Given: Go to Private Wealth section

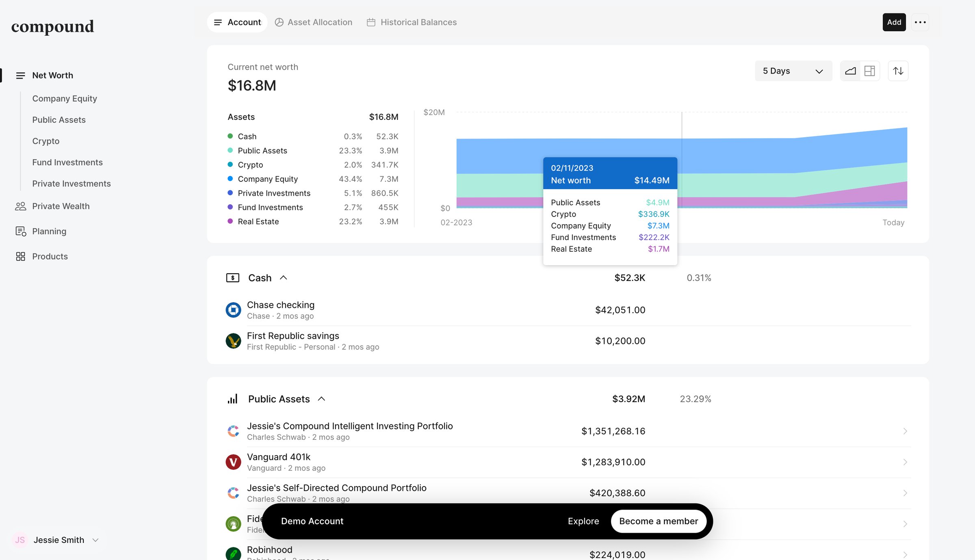Looking at the screenshot, I should pyautogui.click(x=61, y=206).
